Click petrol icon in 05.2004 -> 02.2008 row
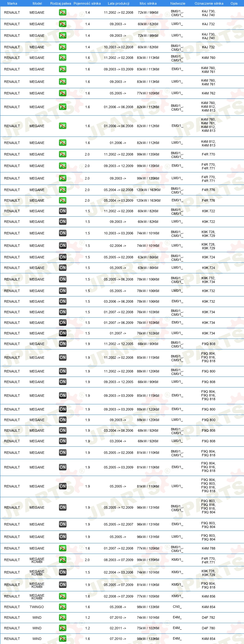 62,190
